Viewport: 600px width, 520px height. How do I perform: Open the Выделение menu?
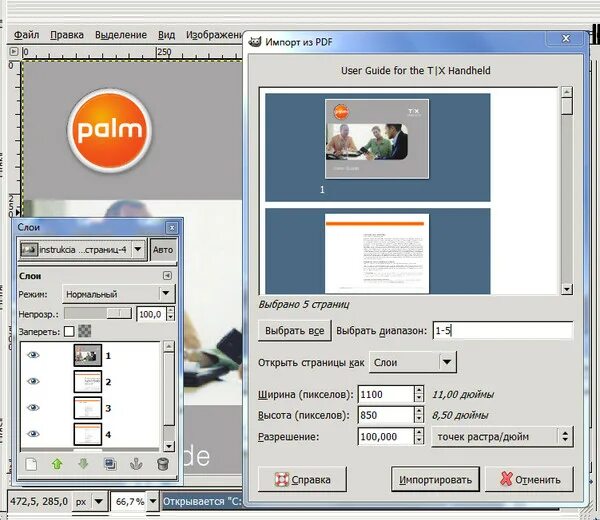pos(121,35)
